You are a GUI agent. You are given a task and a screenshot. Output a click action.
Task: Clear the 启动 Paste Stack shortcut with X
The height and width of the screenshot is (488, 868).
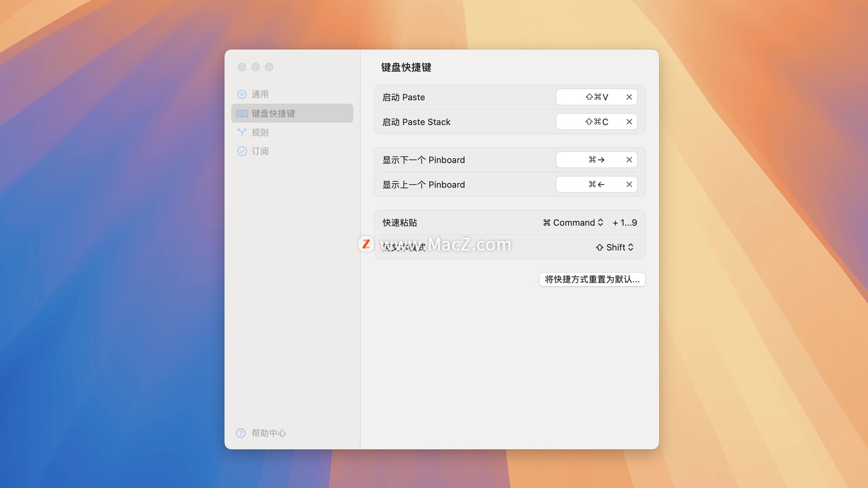[629, 122]
